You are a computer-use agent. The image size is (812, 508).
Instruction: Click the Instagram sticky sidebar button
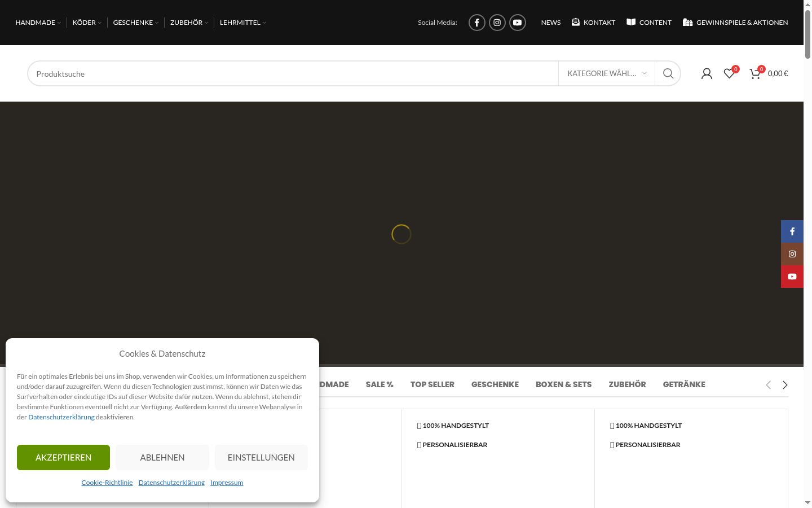[792, 254]
